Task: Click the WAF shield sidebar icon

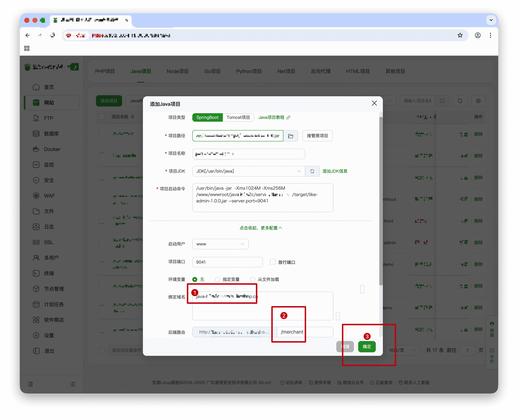Action: (x=36, y=196)
